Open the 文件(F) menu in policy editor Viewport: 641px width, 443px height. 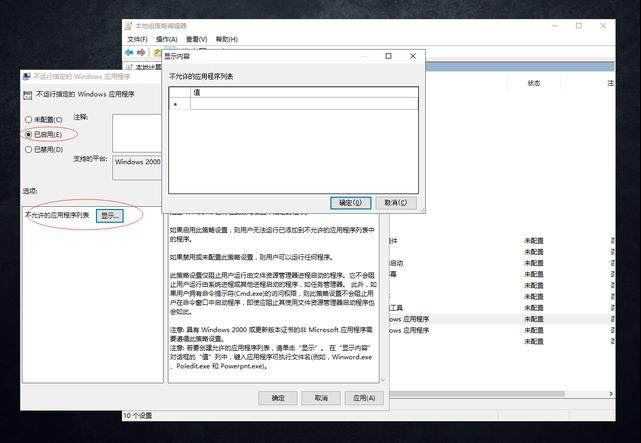[x=137, y=39]
